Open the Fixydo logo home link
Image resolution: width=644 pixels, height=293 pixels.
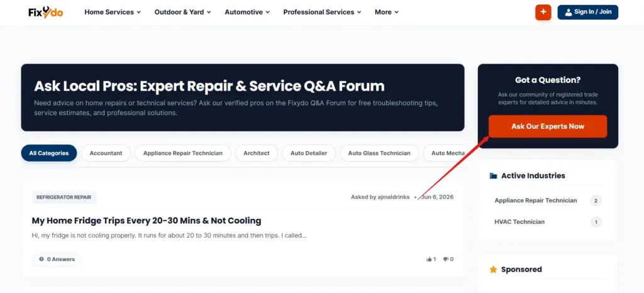click(x=45, y=13)
